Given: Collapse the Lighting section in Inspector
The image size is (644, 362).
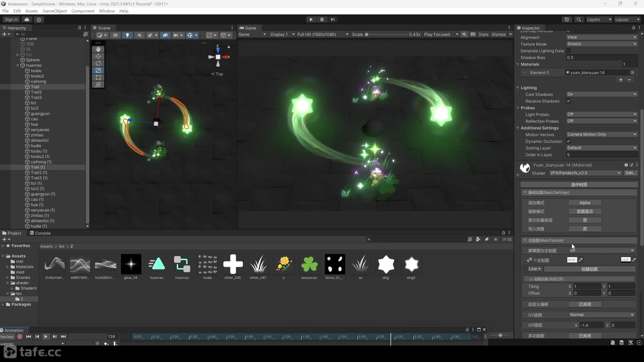Looking at the screenshot, I should coord(518,88).
